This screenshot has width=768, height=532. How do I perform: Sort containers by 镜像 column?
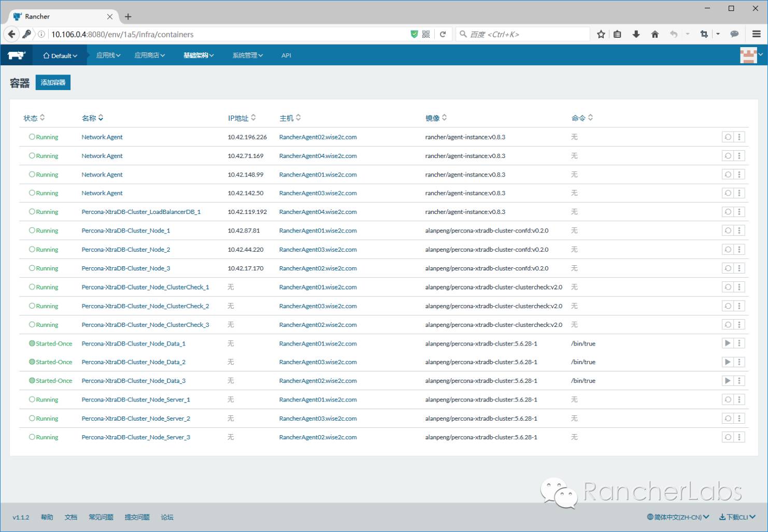coord(436,118)
